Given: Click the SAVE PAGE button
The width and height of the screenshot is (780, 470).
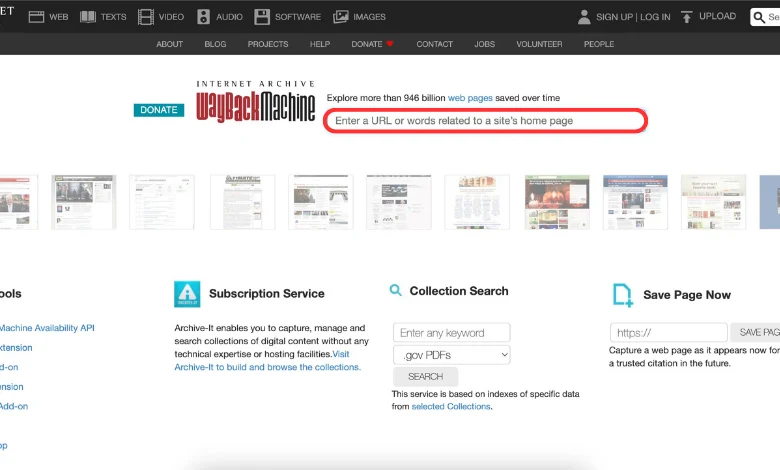Looking at the screenshot, I should 755,332.
